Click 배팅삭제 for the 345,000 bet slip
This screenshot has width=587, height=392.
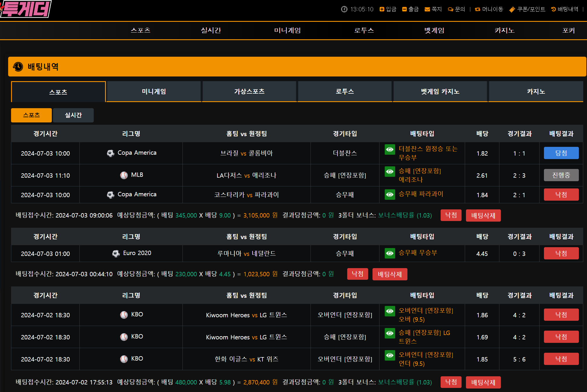pos(483,215)
